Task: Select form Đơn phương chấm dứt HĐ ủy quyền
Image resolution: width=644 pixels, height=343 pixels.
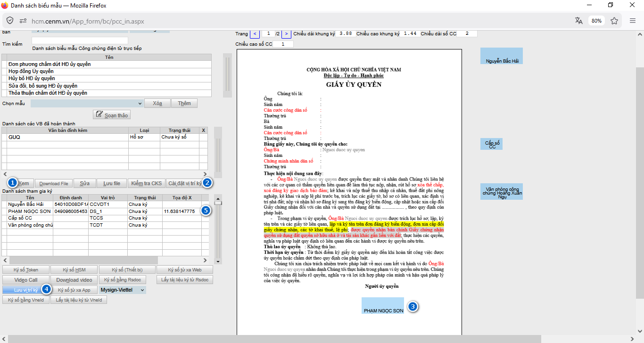Action: coord(109,64)
